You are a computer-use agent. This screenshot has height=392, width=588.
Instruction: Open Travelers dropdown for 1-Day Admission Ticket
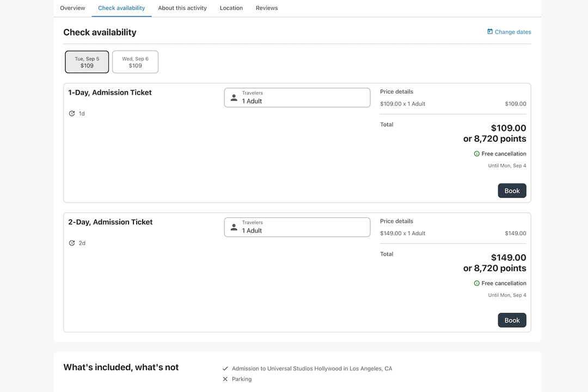[x=297, y=97]
